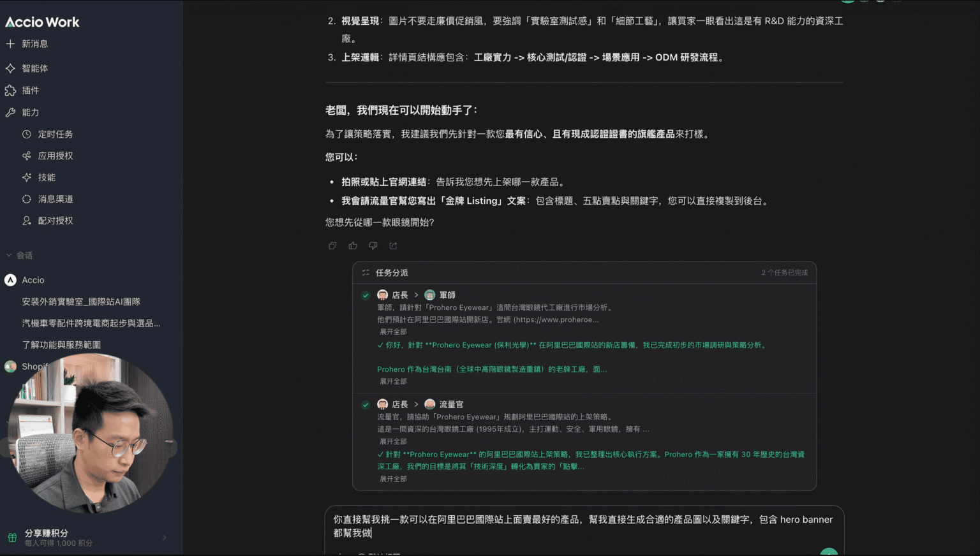This screenshot has height=556, width=980.
Task: Click the green check of 軍師 task
Action: click(x=366, y=295)
